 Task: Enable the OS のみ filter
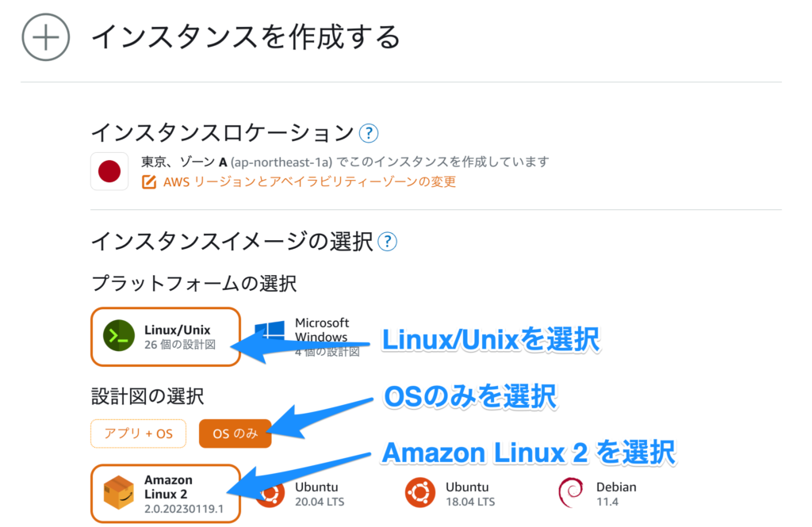coord(235,433)
